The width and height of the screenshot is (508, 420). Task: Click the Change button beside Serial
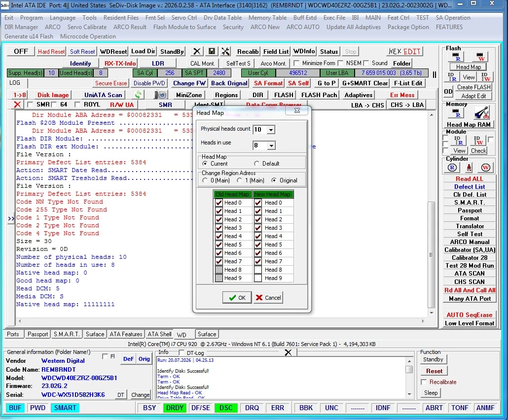140,395
